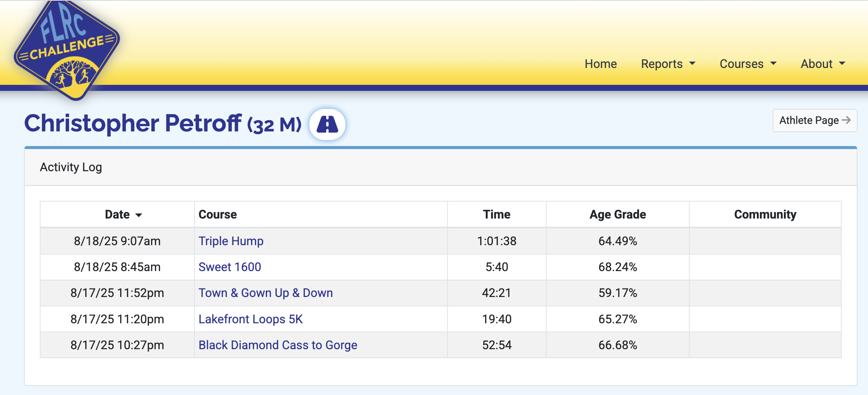Viewport: 868px width, 395px height.
Task: Sort table by Course column header
Action: click(217, 214)
